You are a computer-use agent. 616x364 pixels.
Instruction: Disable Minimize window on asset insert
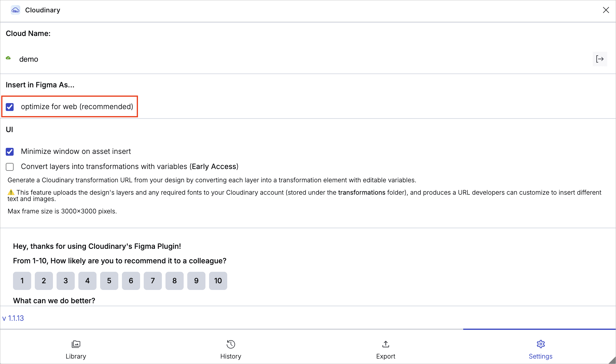[10, 152]
